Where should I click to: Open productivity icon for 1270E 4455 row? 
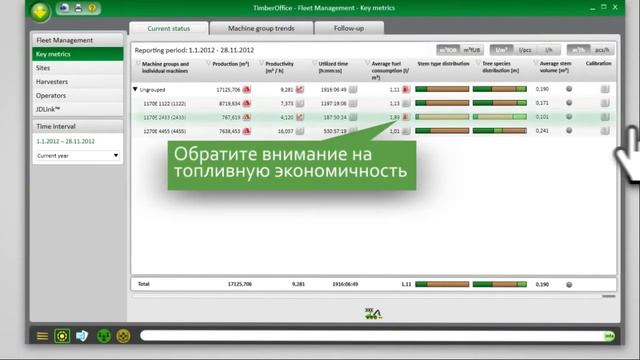[x=300, y=131]
